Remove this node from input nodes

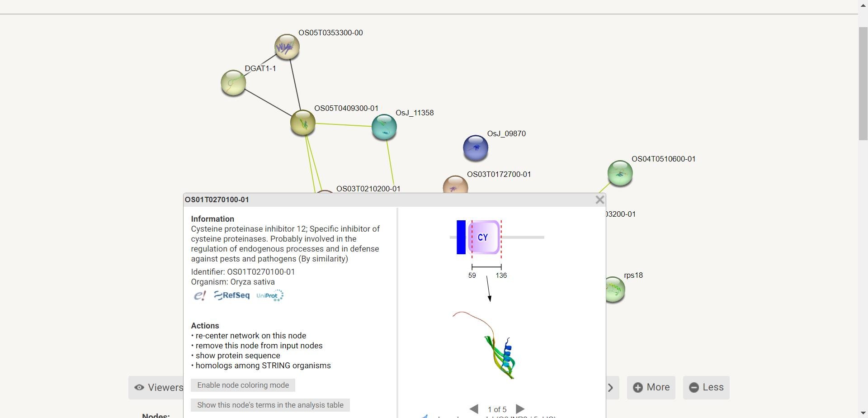coord(259,346)
